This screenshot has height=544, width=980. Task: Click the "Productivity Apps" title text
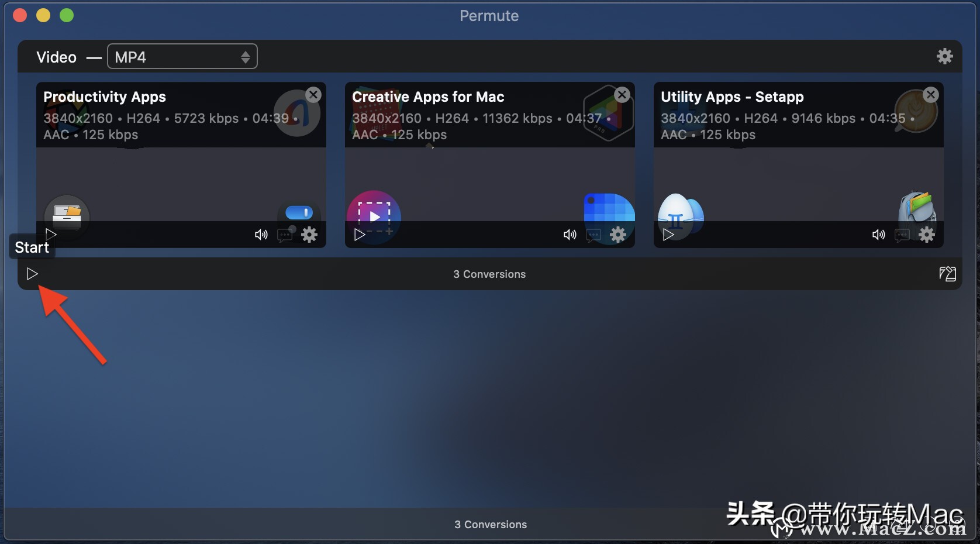point(105,97)
